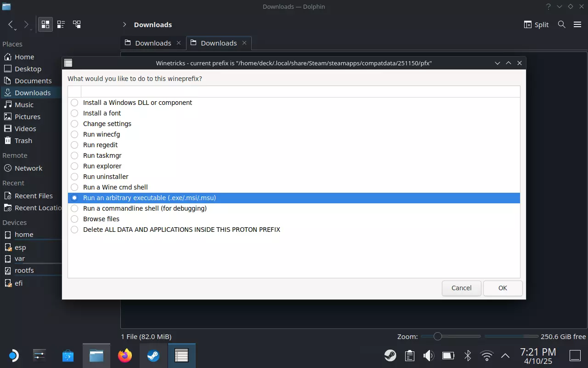Open Steam from taskbar
588x368 pixels.
153,356
